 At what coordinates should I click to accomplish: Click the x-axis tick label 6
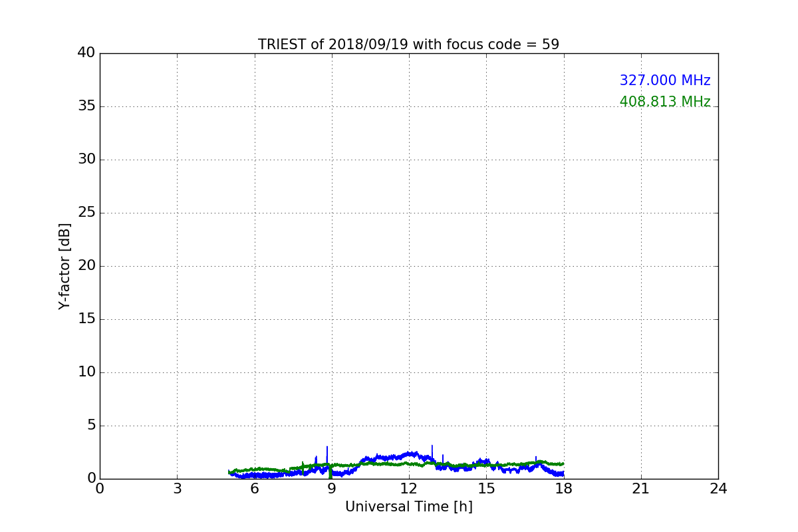tap(254, 489)
